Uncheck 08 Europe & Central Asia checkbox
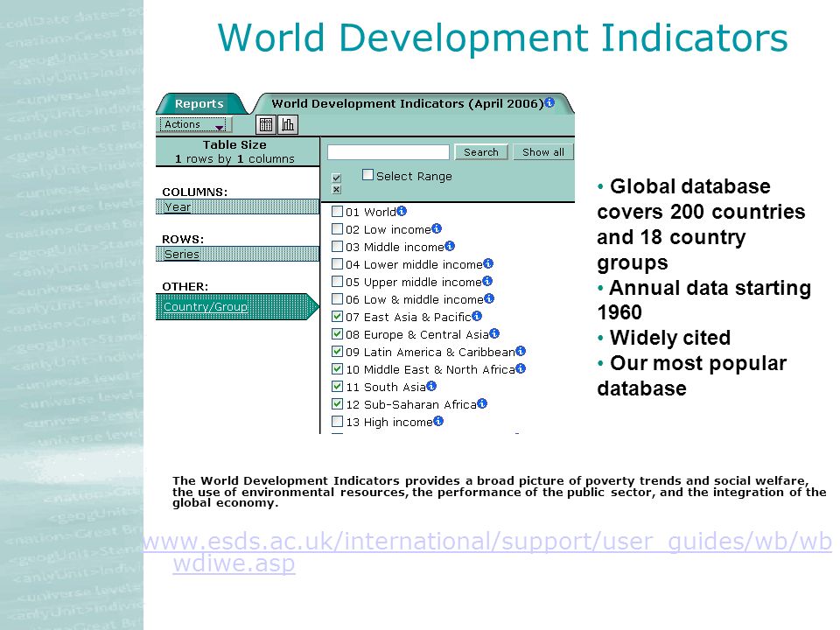Image resolution: width=840 pixels, height=630 pixels. (x=337, y=333)
